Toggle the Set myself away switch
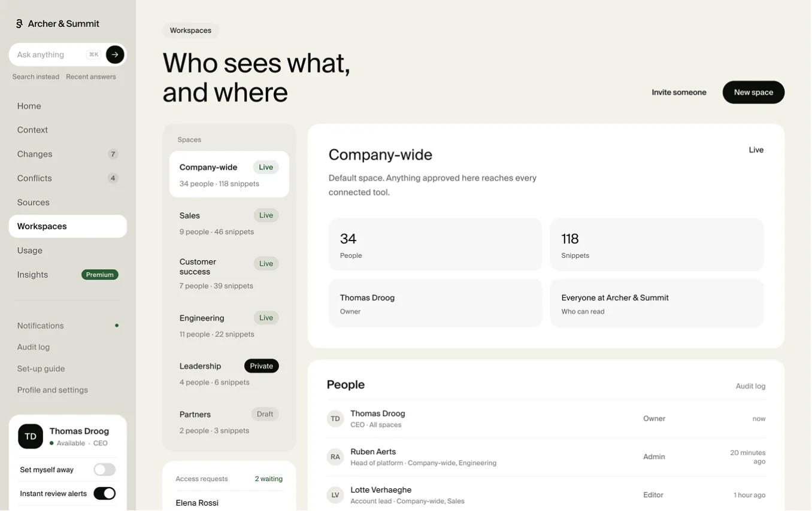 coord(105,470)
